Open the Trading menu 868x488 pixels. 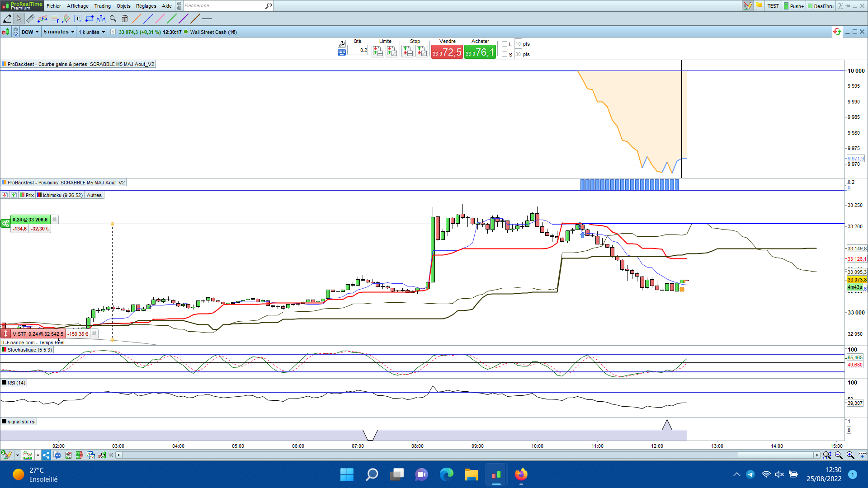(102, 6)
